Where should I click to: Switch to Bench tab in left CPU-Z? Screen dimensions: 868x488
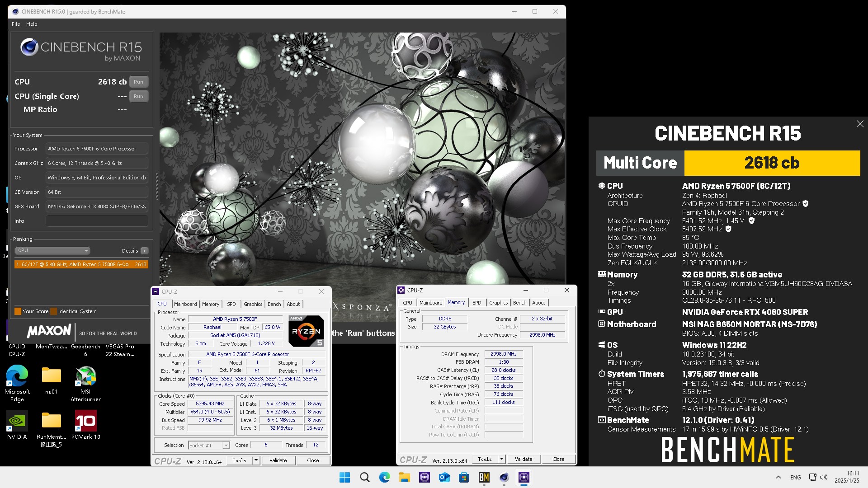point(274,304)
